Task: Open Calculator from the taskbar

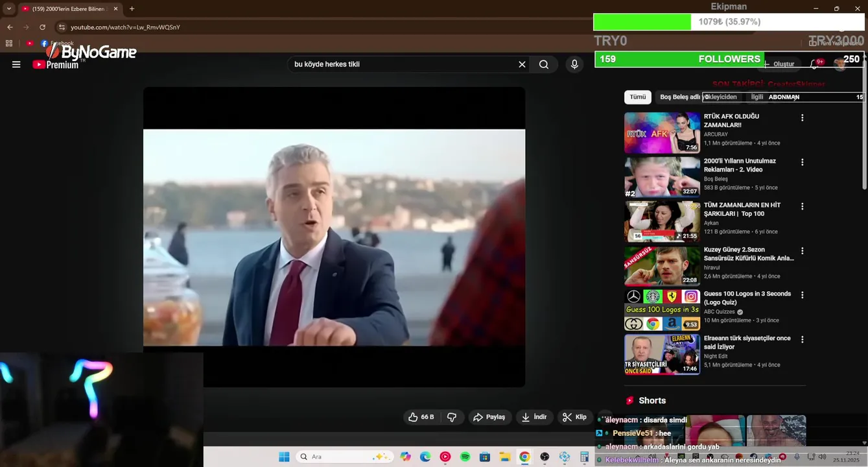Action: [x=584, y=457]
